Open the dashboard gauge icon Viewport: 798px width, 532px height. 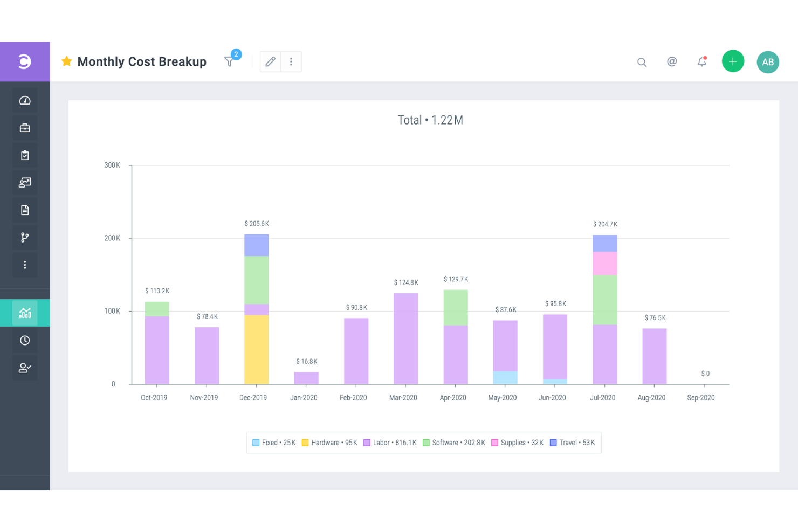(x=25, y=100)
